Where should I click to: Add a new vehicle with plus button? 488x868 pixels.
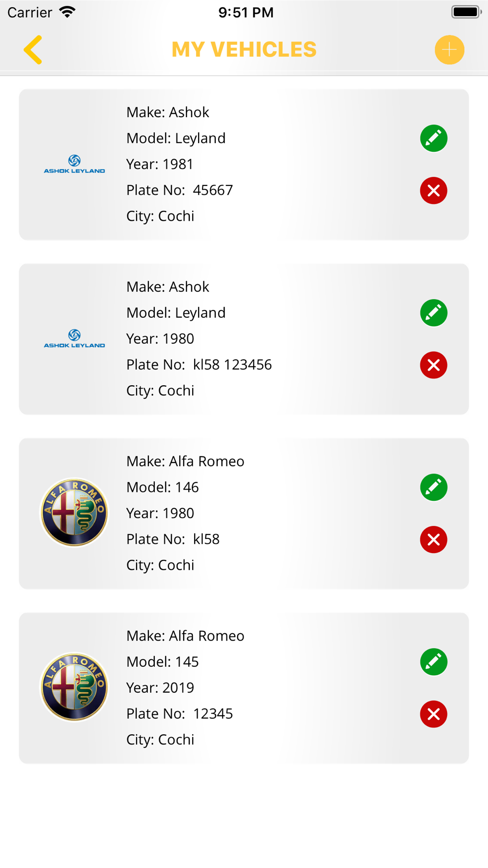449,49
